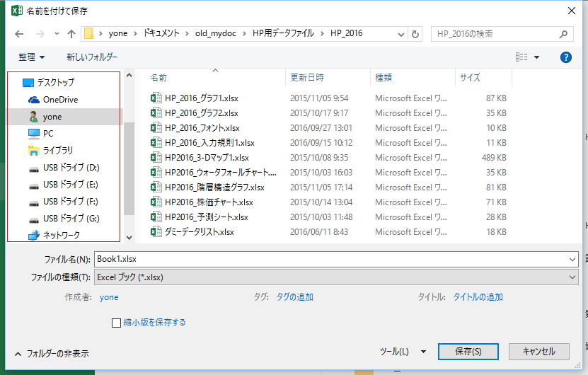Open the ツール(L) dropdown menu

coord(403,352)
